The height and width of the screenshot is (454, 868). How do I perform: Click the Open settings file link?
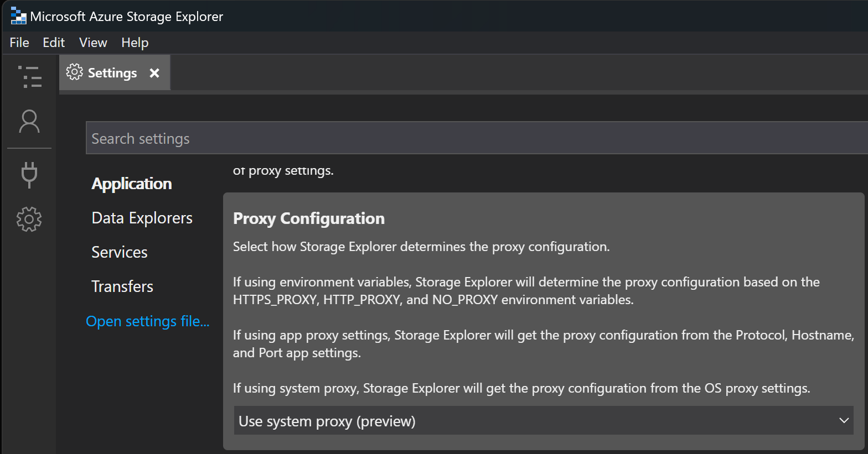coord(148,321)
